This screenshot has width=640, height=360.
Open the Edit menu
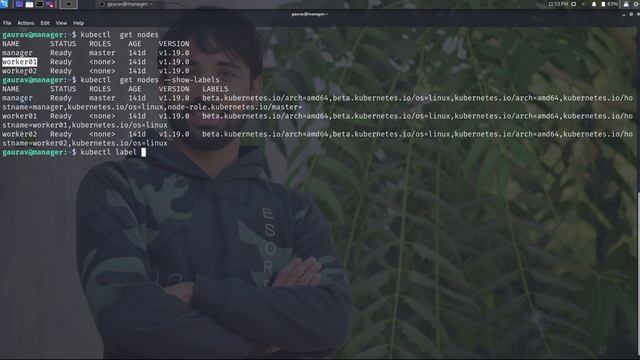[45, 23]
